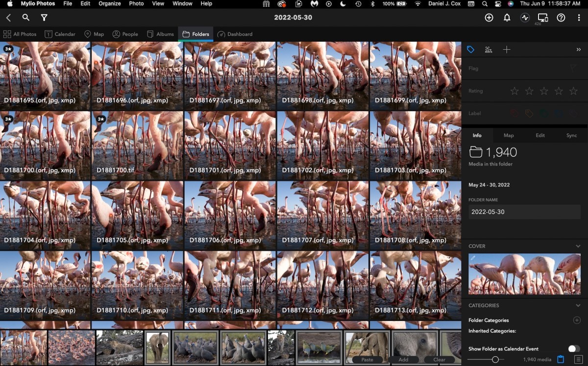Click the cover flamingo image
The height and width of the screenshot is (366, 588).
pos(524,274)
